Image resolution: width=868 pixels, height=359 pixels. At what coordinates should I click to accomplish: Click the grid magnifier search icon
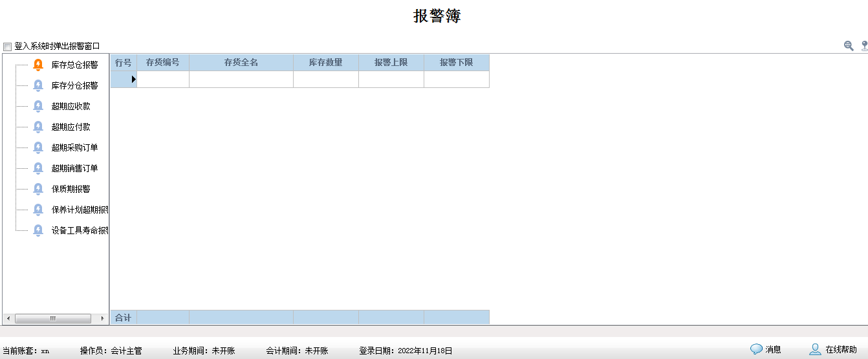(x=849, y=46)
